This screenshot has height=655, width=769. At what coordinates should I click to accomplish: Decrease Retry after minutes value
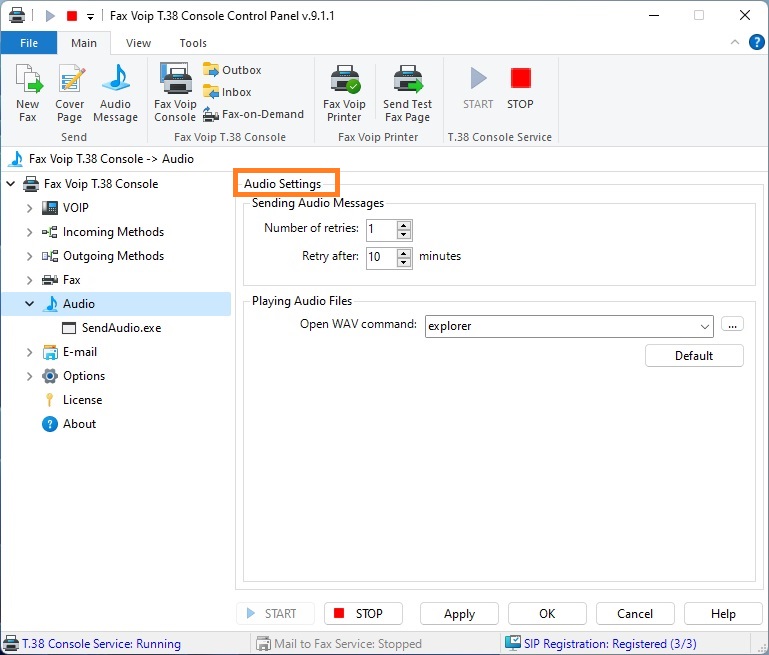[x=404, y=262]
